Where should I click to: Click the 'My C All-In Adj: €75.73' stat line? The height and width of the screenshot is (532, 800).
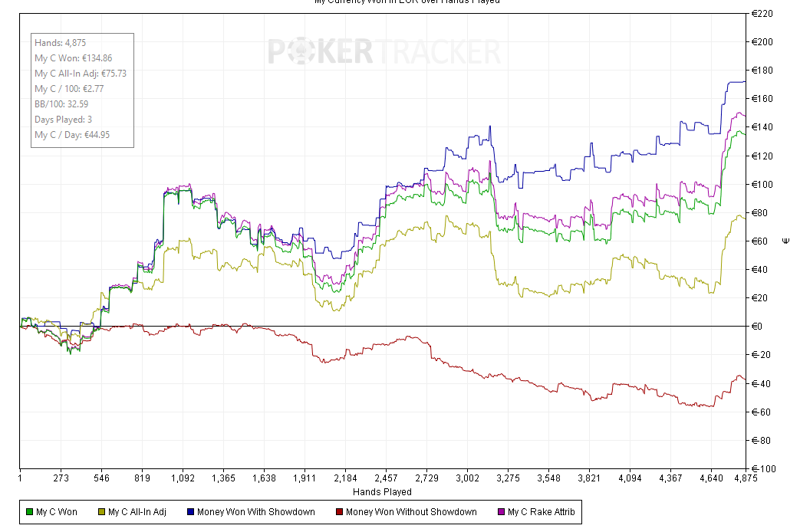81,74
